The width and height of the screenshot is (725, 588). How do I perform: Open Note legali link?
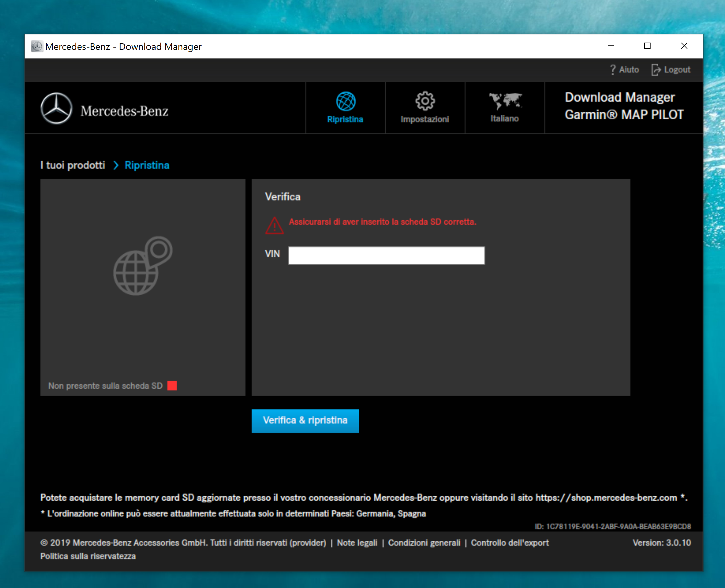(x=357, y=543)
